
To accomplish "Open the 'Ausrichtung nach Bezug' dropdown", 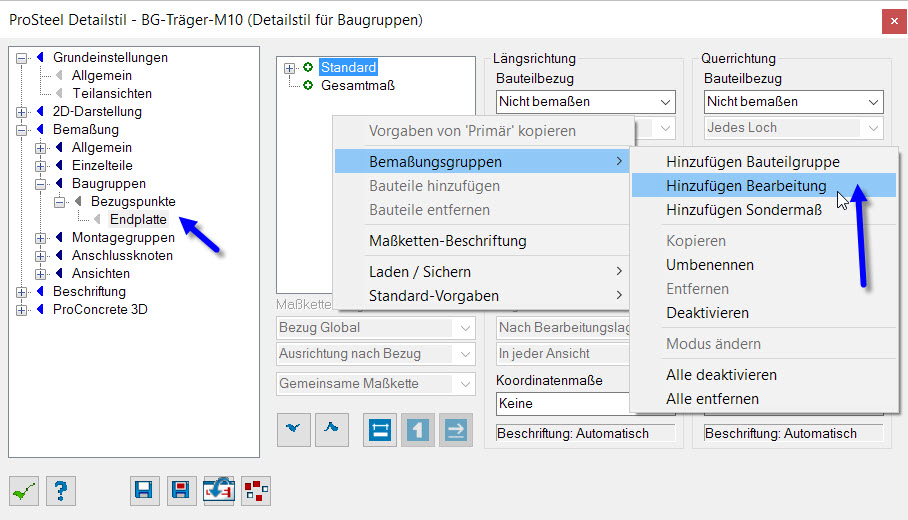I will (376, 354).
